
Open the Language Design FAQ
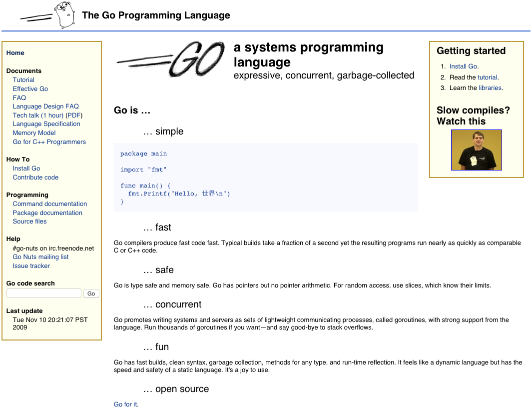(x=45, y=106)
